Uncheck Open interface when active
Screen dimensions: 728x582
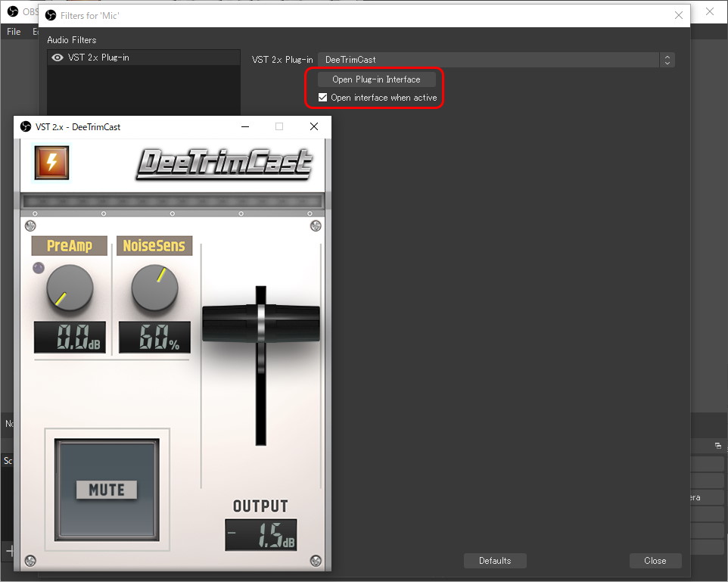(322, 98)
